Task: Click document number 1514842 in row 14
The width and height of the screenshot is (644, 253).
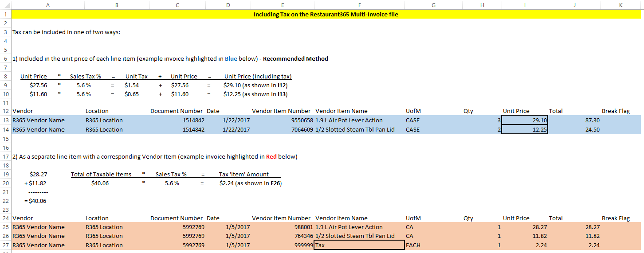Action: coord(194,129)
